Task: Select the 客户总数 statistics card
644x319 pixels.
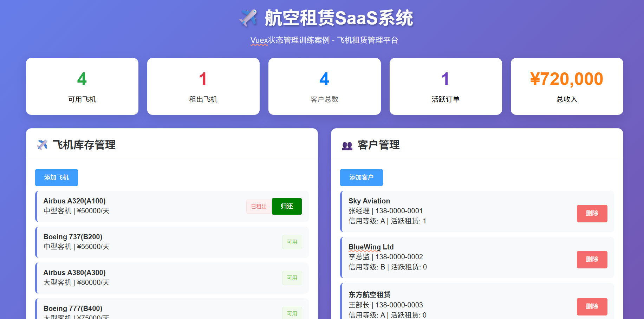Action: 325,86
